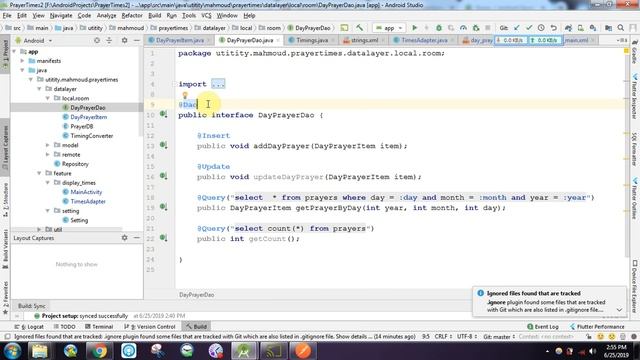Image resolution: width=640 pixels, height=360 pixels.
Task: Click the attach debugger bug icon
Action: point(476,28)
